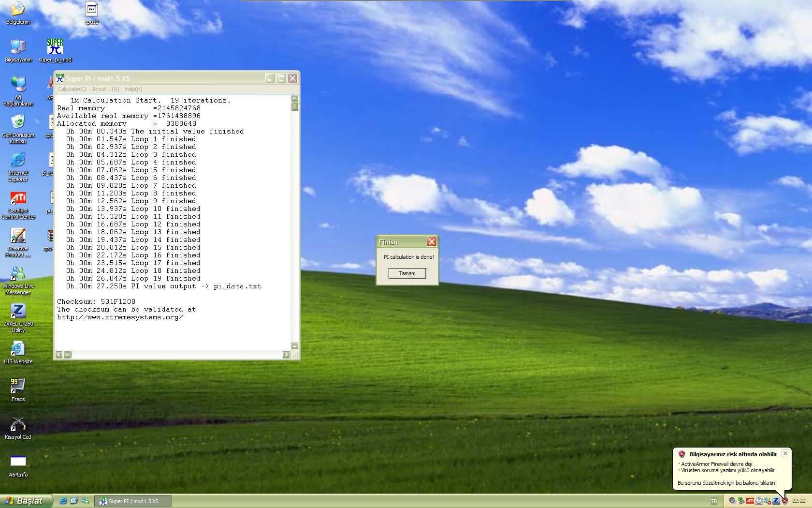Open the Creative Product desktop shortcut

[x=18, y=242]
